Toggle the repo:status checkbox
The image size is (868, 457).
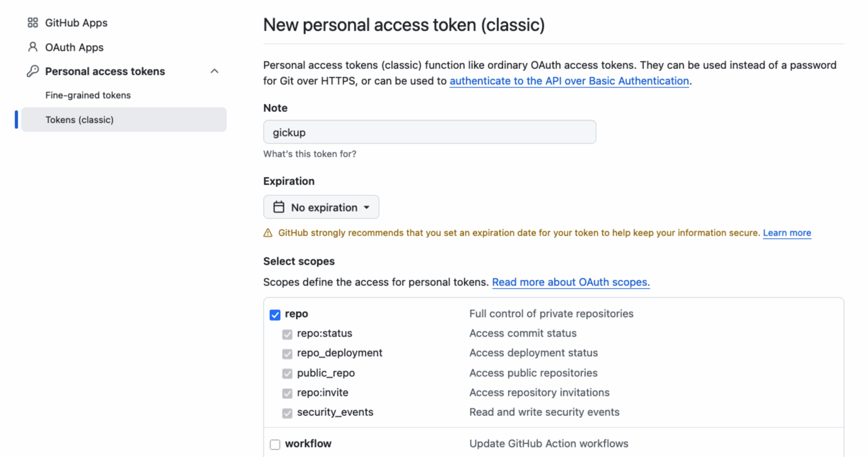pos(287,334)
